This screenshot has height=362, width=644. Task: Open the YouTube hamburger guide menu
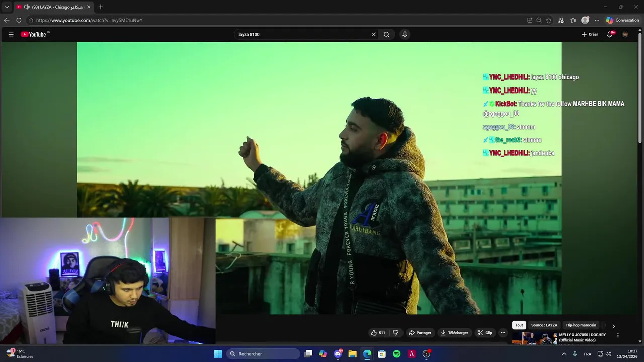coord(11,34)
